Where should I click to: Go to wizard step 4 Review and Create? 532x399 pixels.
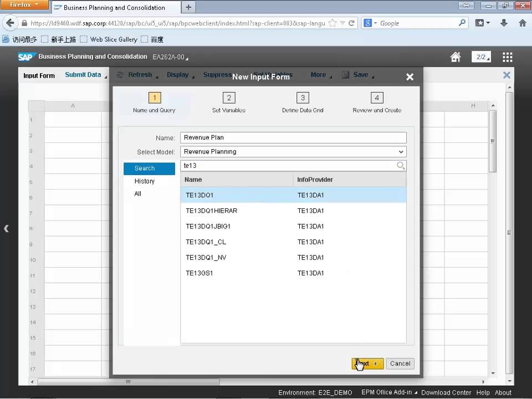(377, 103)
